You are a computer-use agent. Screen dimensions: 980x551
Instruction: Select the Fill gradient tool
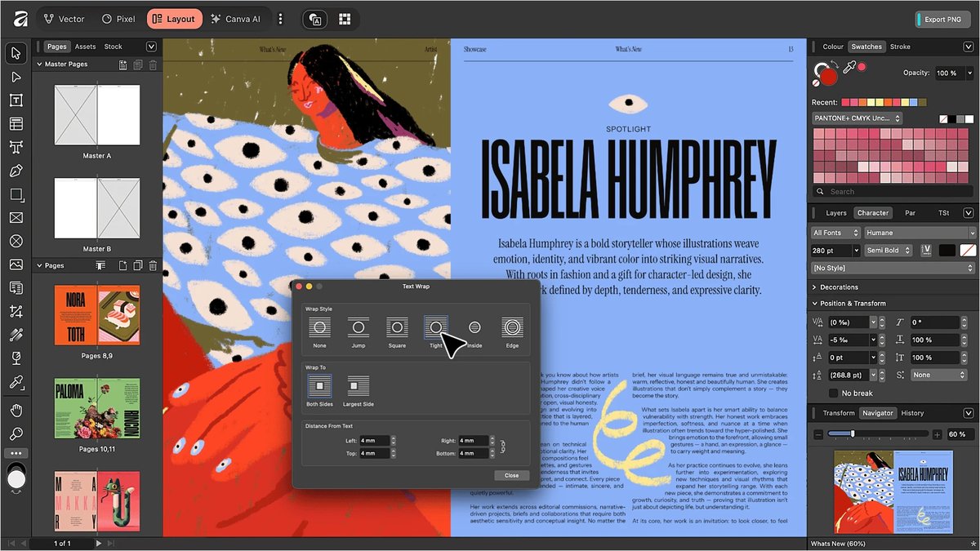[16, 335]
